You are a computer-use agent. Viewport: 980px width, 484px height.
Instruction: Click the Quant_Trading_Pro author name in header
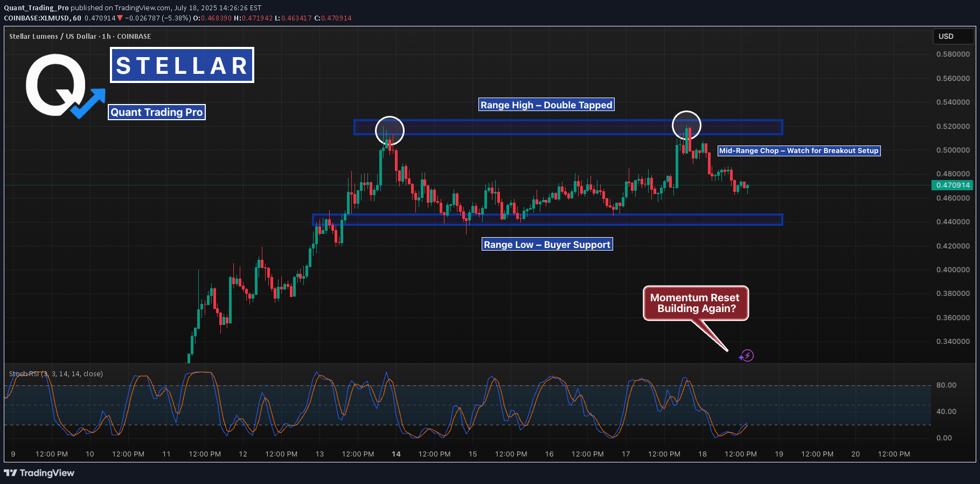[x=36, y=8]
